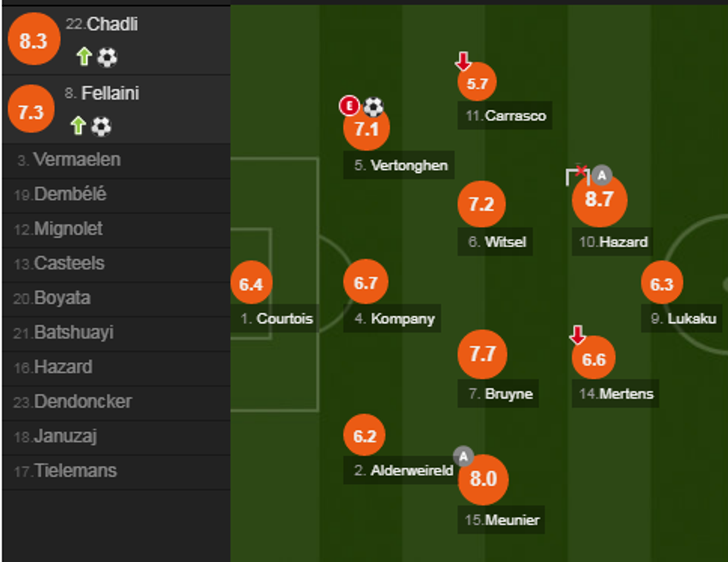Viewport: 728px width, 562px height.
Task: Select Hazard's 8.7 rating circle
Action: (x=599, y=200)
